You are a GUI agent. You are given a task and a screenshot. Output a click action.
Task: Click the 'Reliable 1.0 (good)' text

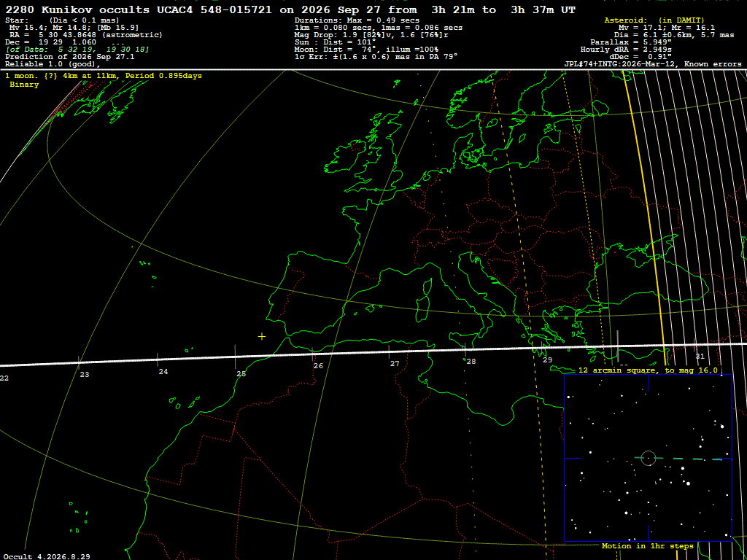coord(53,64)
